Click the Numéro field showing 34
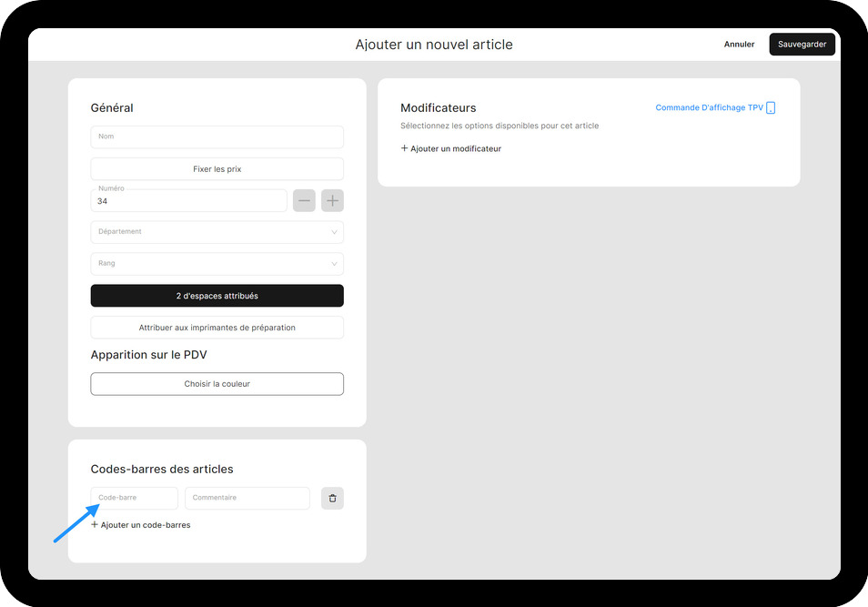The image size is (868, 607). pos(188,201)
